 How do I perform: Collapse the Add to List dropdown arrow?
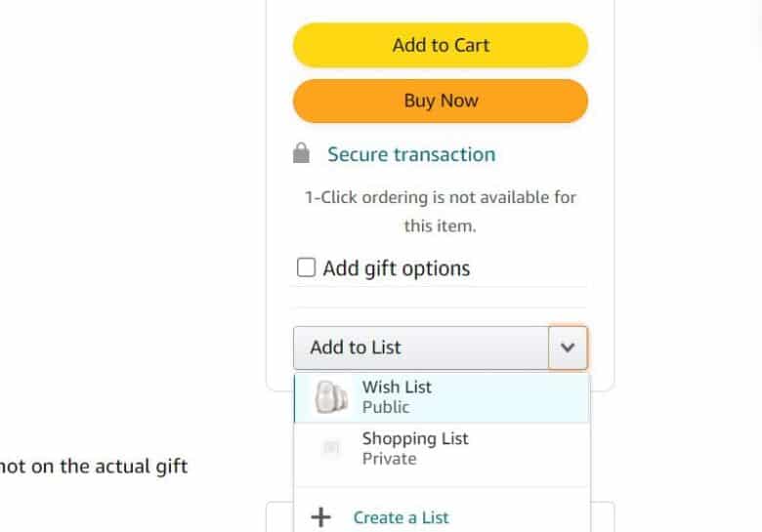(x=568, y=348)
